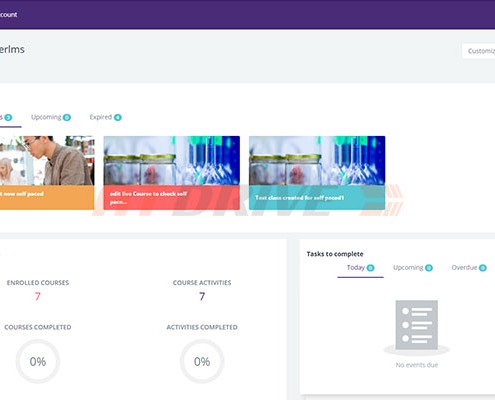The width and height of the screenshot is (495, 400).
Task: Click the count badge on Overdue tab
Action: click(x=483, y=268)
